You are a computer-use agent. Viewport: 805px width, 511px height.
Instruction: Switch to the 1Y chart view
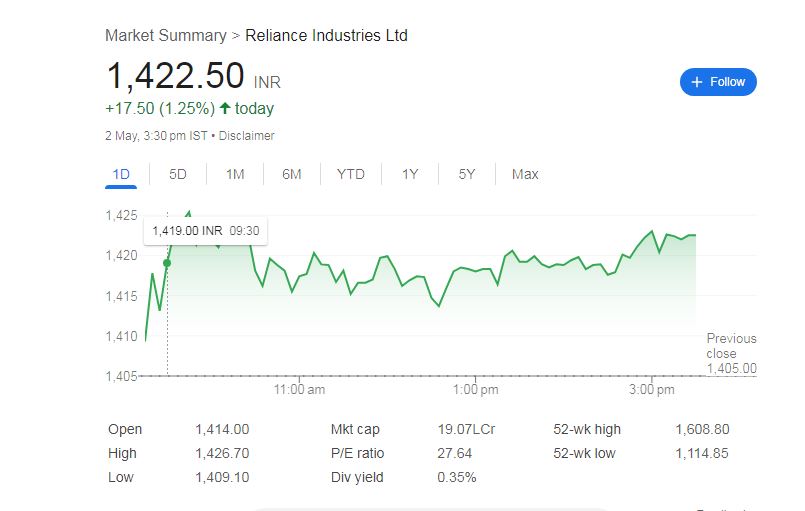410,174
